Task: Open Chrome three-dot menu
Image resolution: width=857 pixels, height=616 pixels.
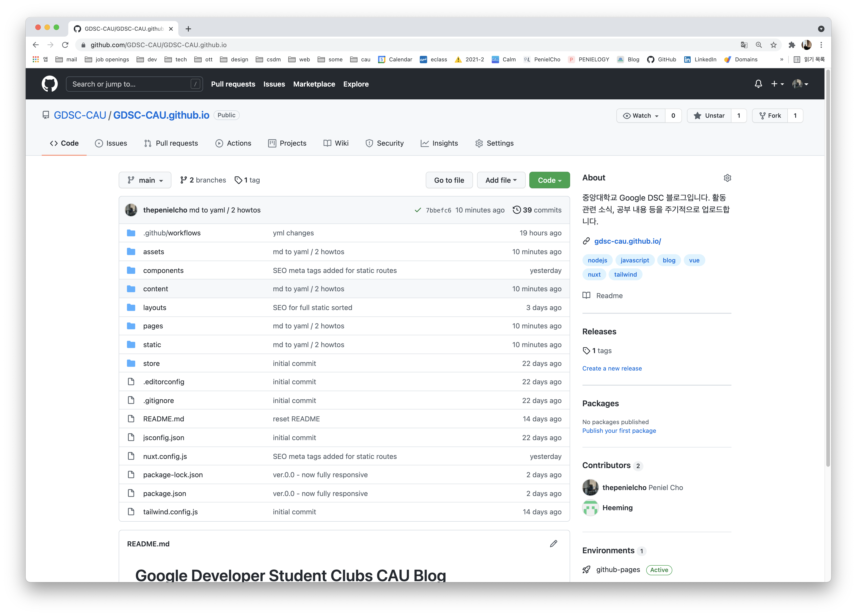Action: pos(821,45)
